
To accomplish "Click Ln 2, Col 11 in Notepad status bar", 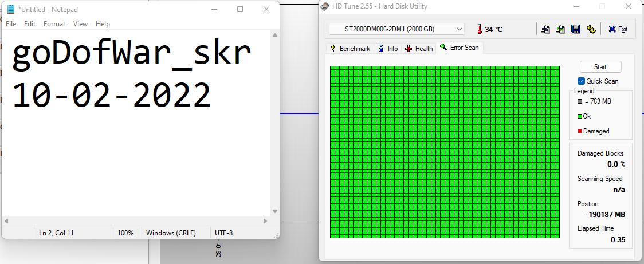I will [56, 233].
